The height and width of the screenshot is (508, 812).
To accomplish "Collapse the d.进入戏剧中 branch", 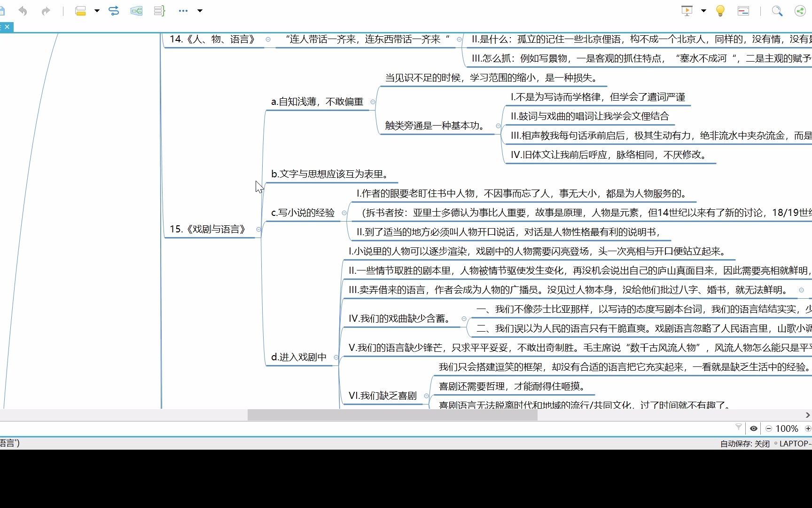I will 336,357.
